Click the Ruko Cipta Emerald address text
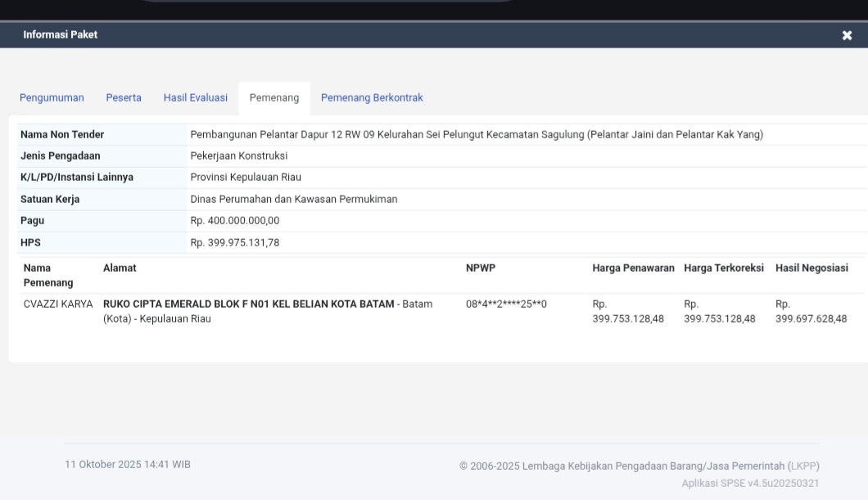The width and height of the screenshot is (868, 500). pos(249,304)
